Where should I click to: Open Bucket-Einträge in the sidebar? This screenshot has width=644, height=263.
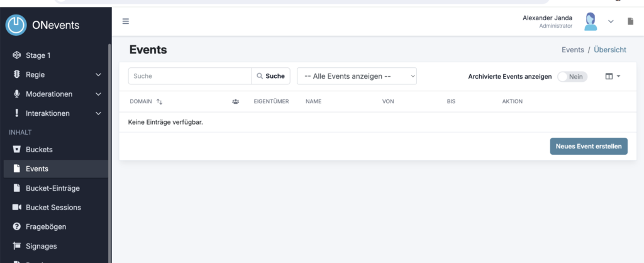tap(52, 188)
